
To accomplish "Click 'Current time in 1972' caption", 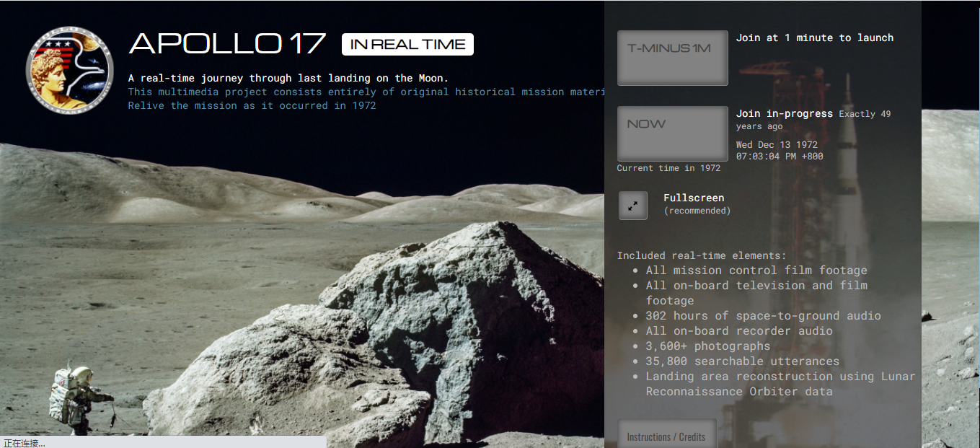I will pyautogui.click(x=668, y=168).
